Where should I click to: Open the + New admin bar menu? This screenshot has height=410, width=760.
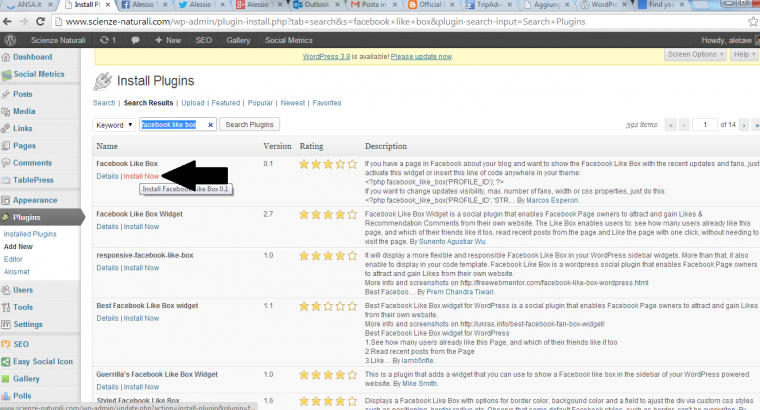coord(168,40)
